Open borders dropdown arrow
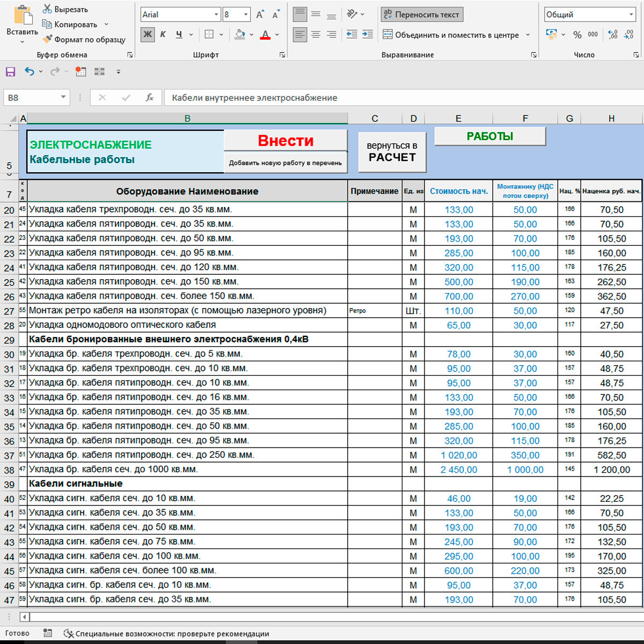 (x=221, y=35)
